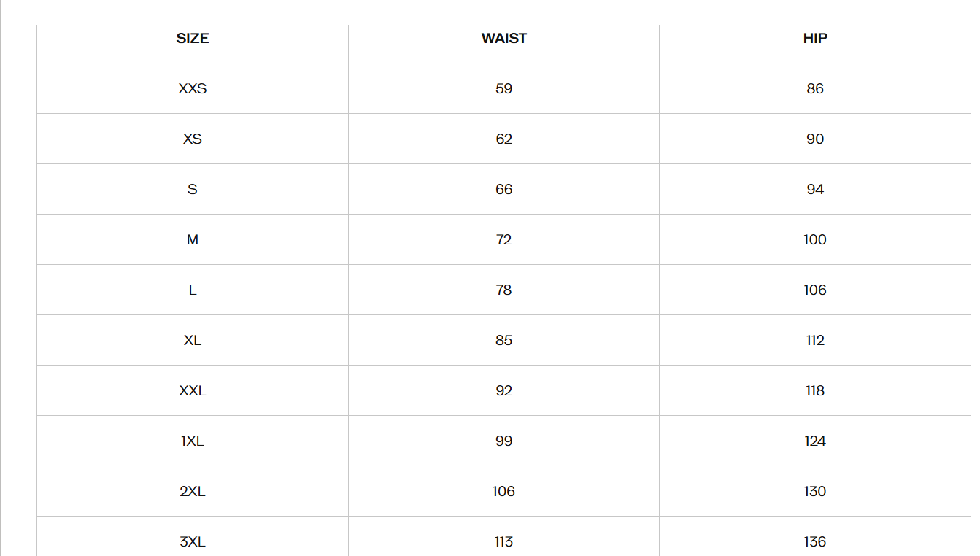Click waist value 66
The height and width of the screenshot is (556, 980).
click(503, 190)
